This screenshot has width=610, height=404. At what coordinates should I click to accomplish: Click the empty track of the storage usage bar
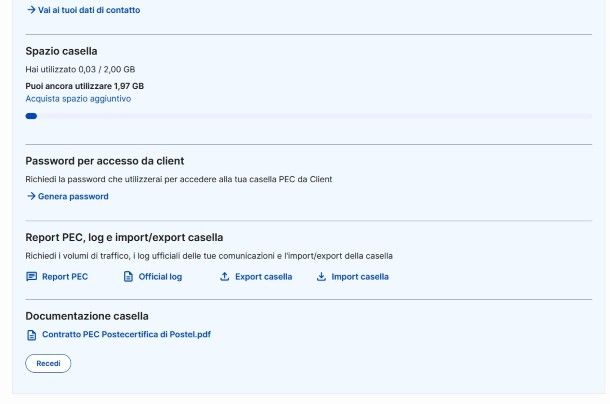pyautogui.click(x=314, y=116)
